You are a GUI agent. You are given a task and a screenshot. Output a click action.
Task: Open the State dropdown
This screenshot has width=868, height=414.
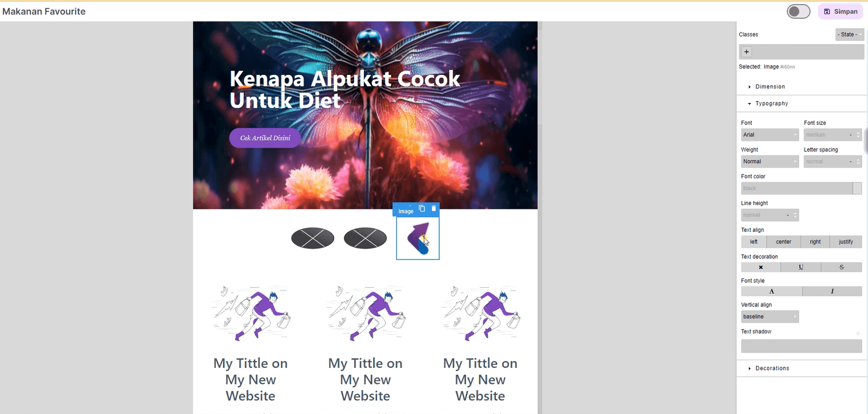pyautogui.click(x=849, y=34)
